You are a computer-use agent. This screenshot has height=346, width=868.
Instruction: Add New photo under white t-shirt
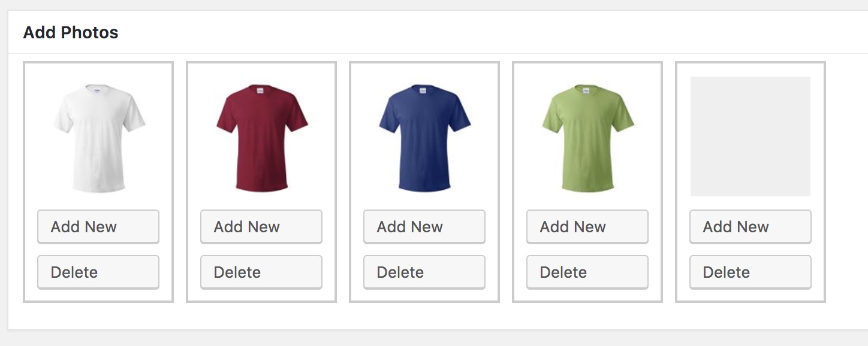pyautogui.click(x=98, y=227)
